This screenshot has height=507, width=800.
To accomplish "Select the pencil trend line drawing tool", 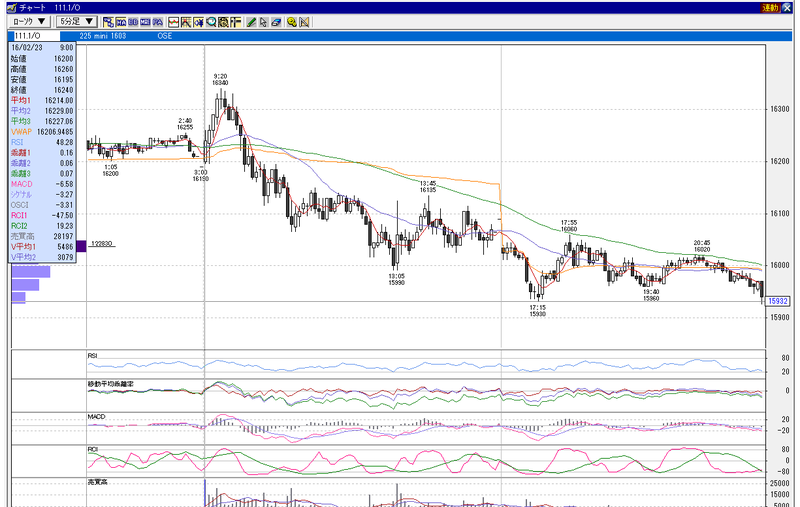I will 251,22.
